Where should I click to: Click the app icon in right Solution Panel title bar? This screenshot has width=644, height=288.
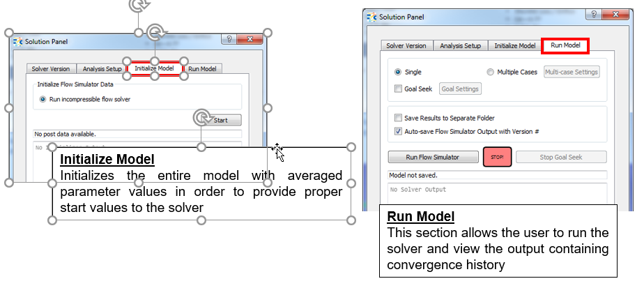[372, 16]
